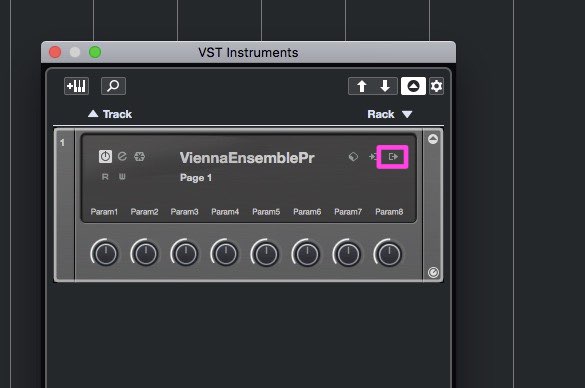Collapse slot 1 quick controls with top-right button
Image resolution: width=585 pixels, height=388 pixels.
[433, 139]
